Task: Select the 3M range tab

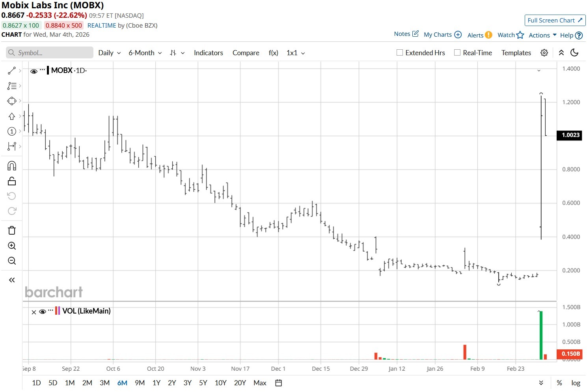Action: point(104,383)
